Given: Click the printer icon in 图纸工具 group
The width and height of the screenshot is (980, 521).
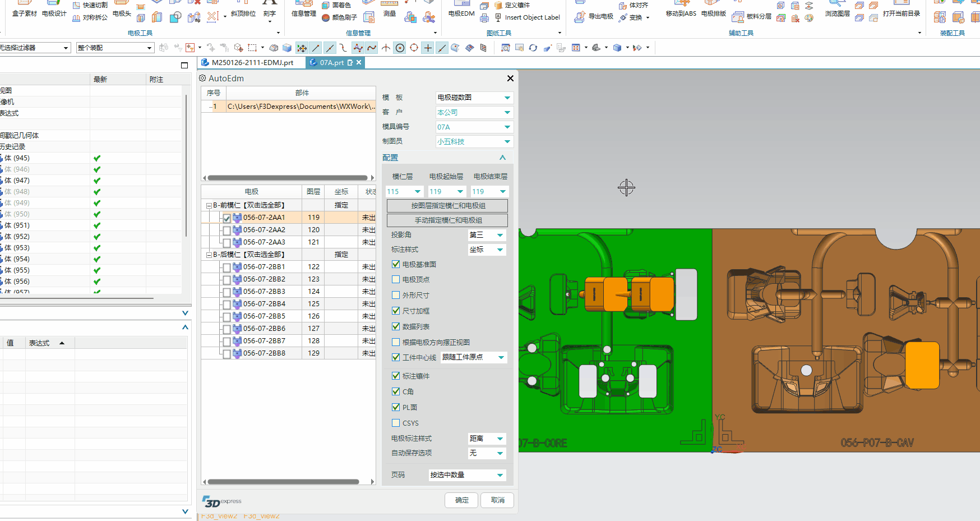Looking at the screenshot, I should coord(484,18).
